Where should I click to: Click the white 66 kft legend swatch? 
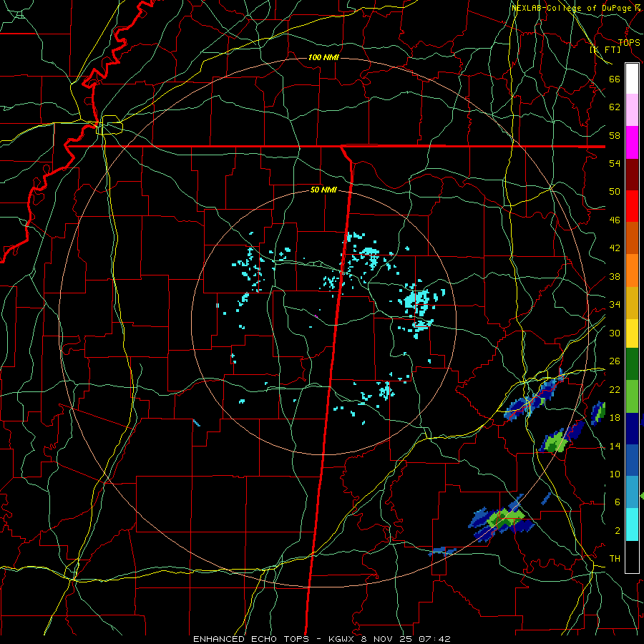pyautogui.click(x=632, y=79)
